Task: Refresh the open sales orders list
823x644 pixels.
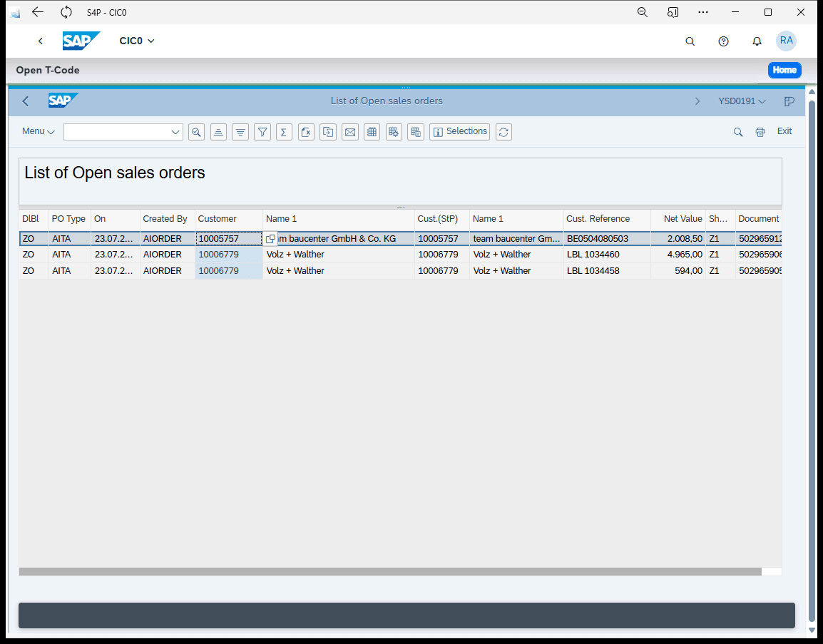Action: pyautogui.click(x=504, y=132)
